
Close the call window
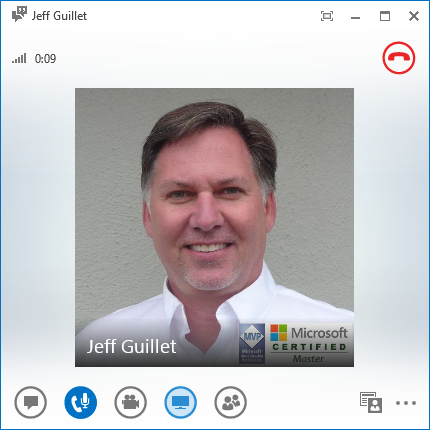414,16
